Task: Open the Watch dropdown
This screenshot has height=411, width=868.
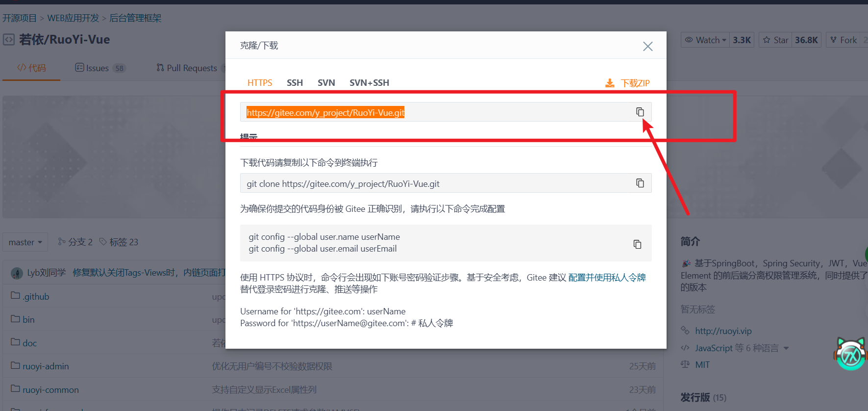Action: (705, 40)
